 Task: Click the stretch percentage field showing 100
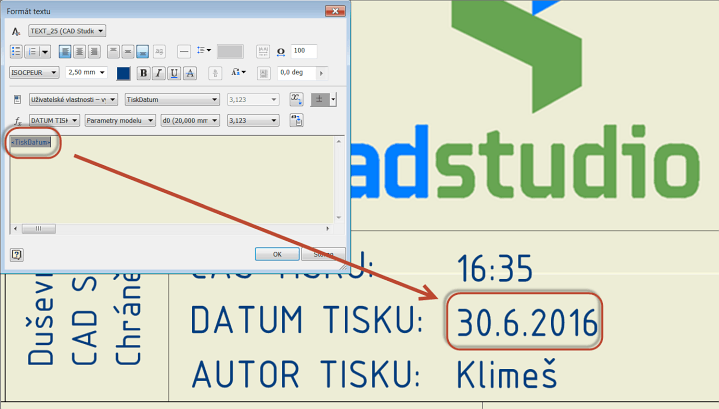(x=304, y=51)
